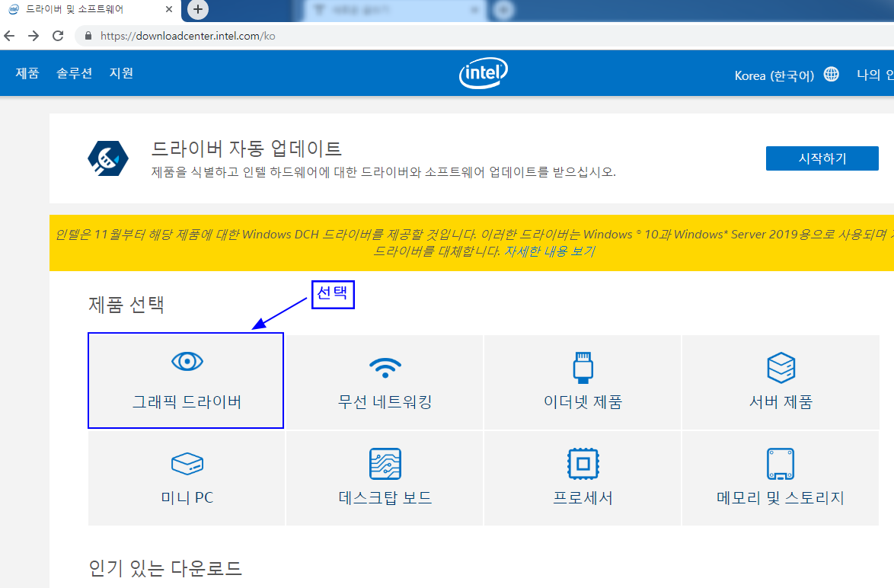894x588 pixels.
Task: Click the 제품 선택 heading
Action: (126, 305)
